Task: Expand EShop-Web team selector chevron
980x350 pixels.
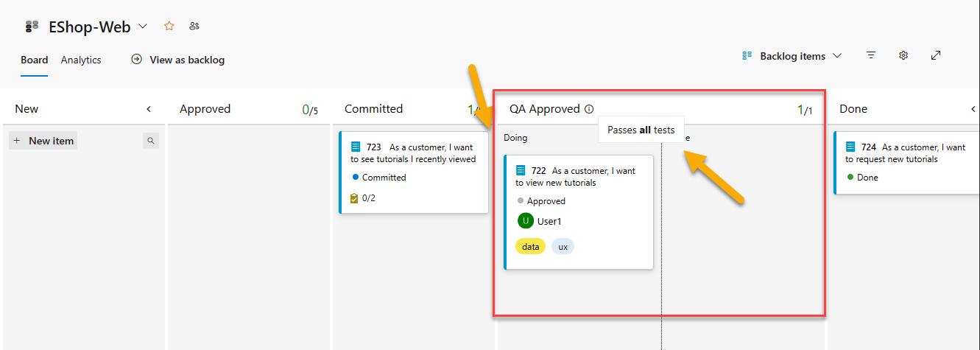Action: tap(143, 27)
